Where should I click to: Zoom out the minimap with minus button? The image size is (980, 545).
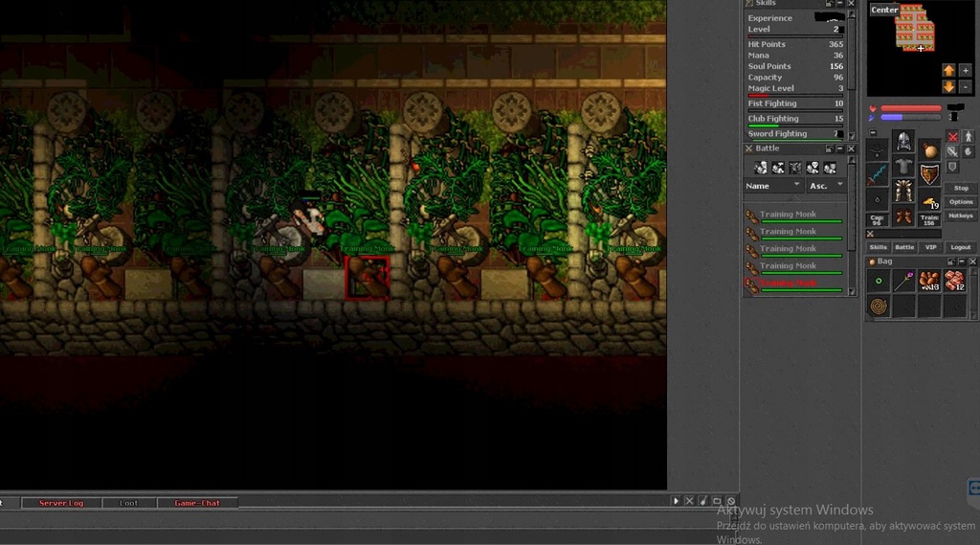pos(965,87)
